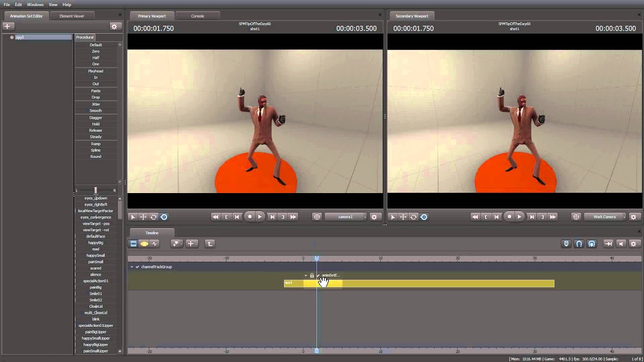Click the rewind button in Primary Viewport
Viewport: 644px width, 362px height.
click(215, 217)
